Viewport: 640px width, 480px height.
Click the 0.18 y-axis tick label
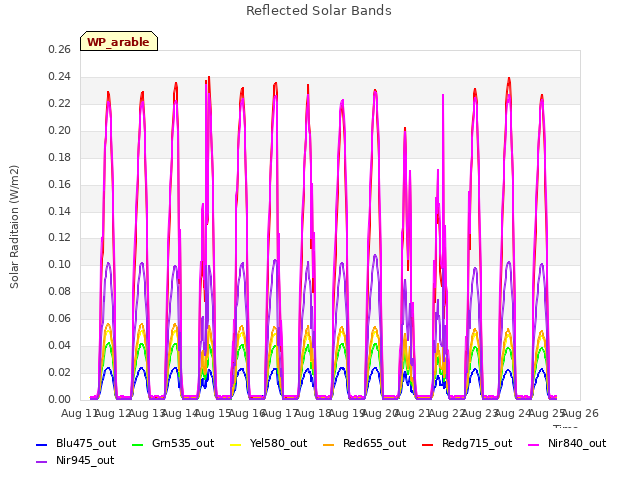pyautogui.click(x=60, y=157)
